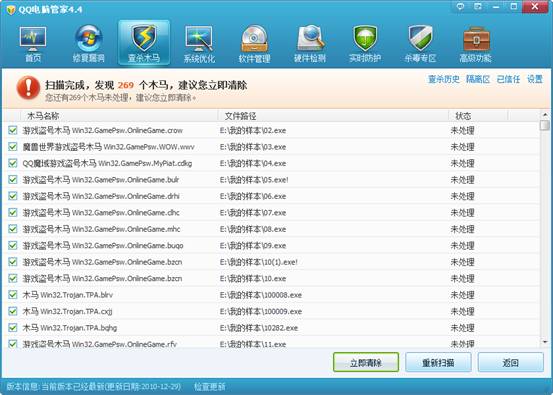The height and width of the screenshot is (395, 553).
Task: Click the Win32.GamePsw.OnlineGame.rfv trojan name
Action: (124, 344)
